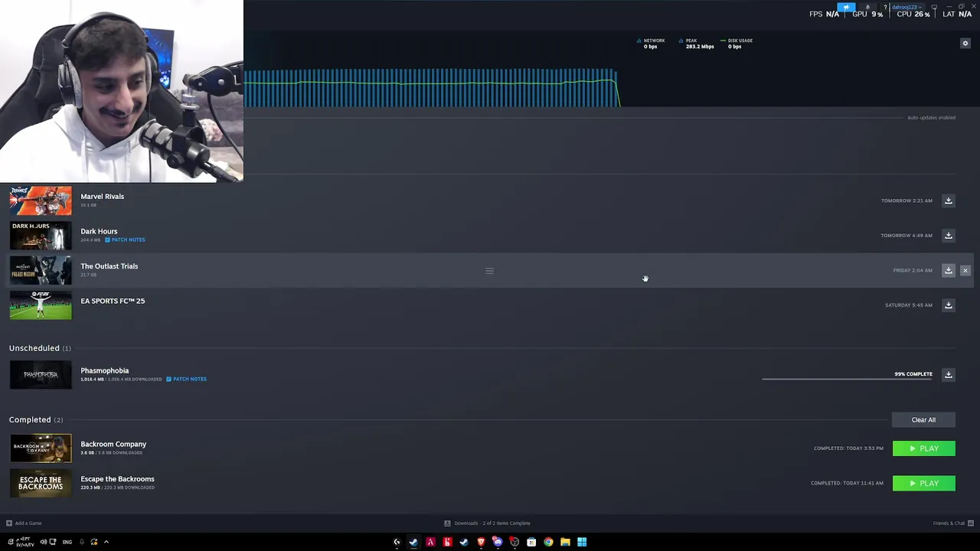Screen dimensions: 980x551
Task: Click volume speaker tray icon
Action: (x=44, y=542)
